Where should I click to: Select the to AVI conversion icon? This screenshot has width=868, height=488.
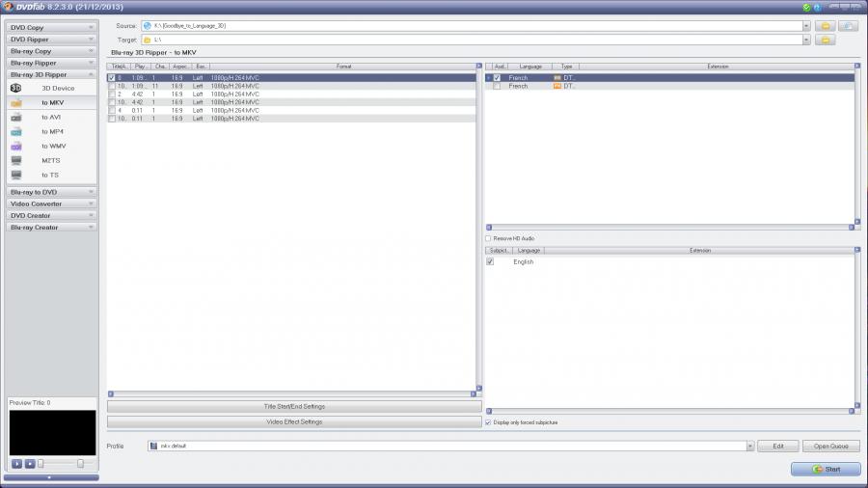pos(16,118)
